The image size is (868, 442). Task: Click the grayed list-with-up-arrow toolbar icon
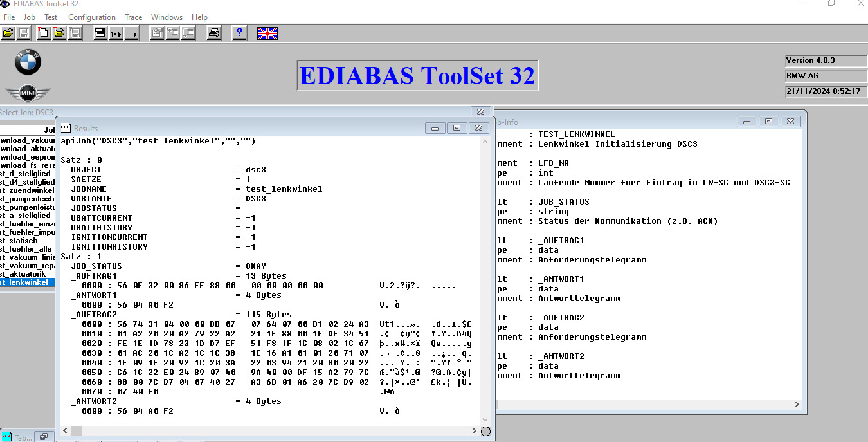coord(172,33)
